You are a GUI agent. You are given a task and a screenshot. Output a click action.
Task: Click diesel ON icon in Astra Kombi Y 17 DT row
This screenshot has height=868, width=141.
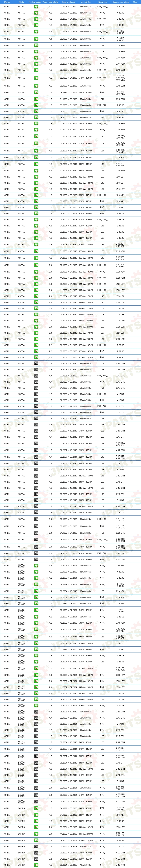[36, 724]
